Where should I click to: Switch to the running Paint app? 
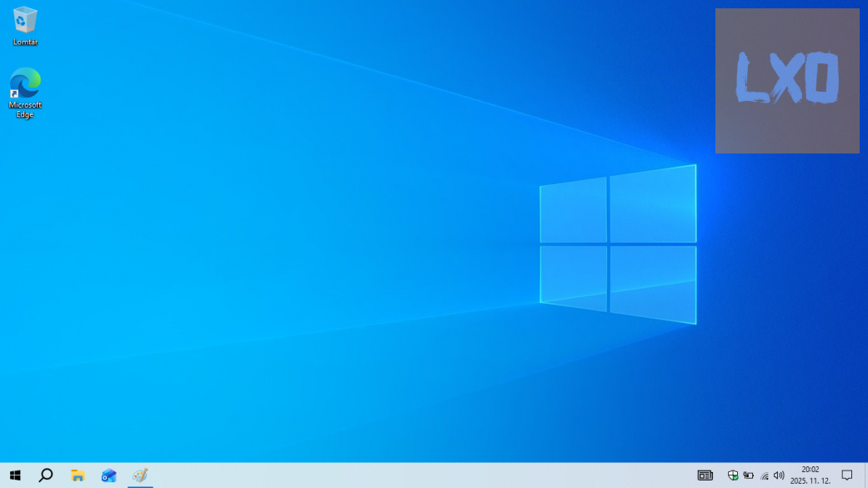click(139, 475)
